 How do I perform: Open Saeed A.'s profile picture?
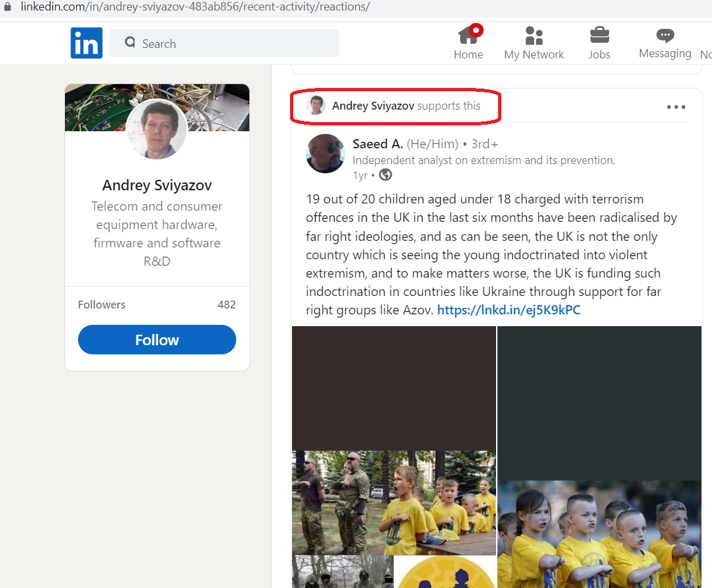click(325, 154)
